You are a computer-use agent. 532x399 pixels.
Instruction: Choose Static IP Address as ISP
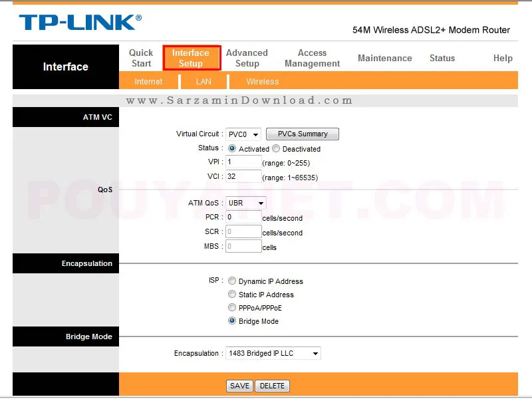(232, 295)
